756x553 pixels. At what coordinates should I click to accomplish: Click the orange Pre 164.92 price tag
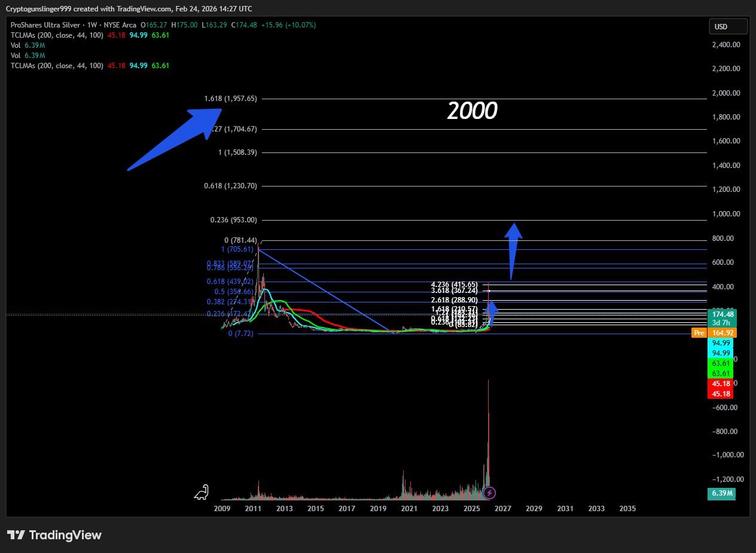714,332
